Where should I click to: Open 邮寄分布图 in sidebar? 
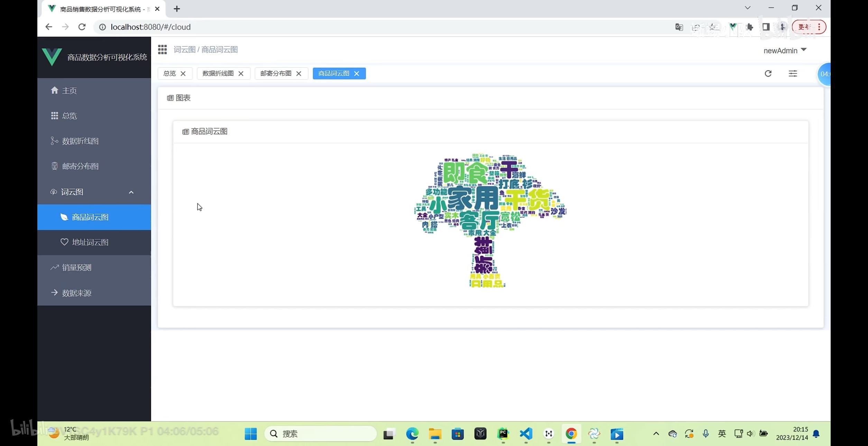pyautogui.click(x=80, y=166)
